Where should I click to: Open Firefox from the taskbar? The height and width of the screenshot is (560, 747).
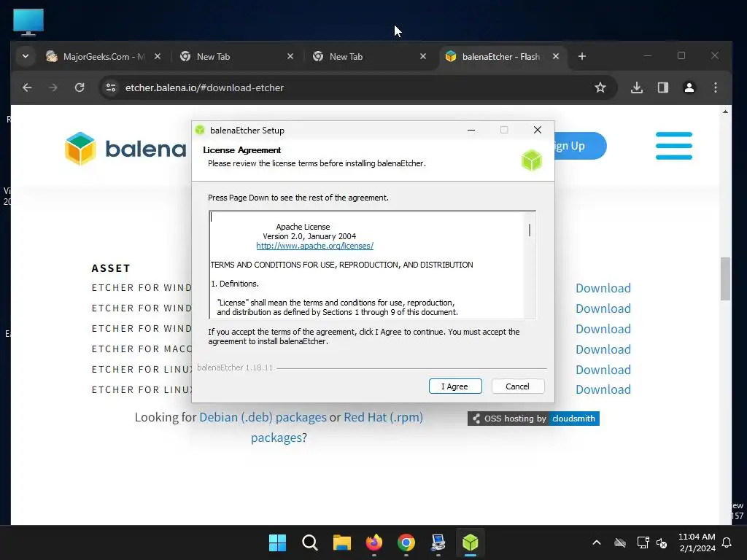[374, 542]
